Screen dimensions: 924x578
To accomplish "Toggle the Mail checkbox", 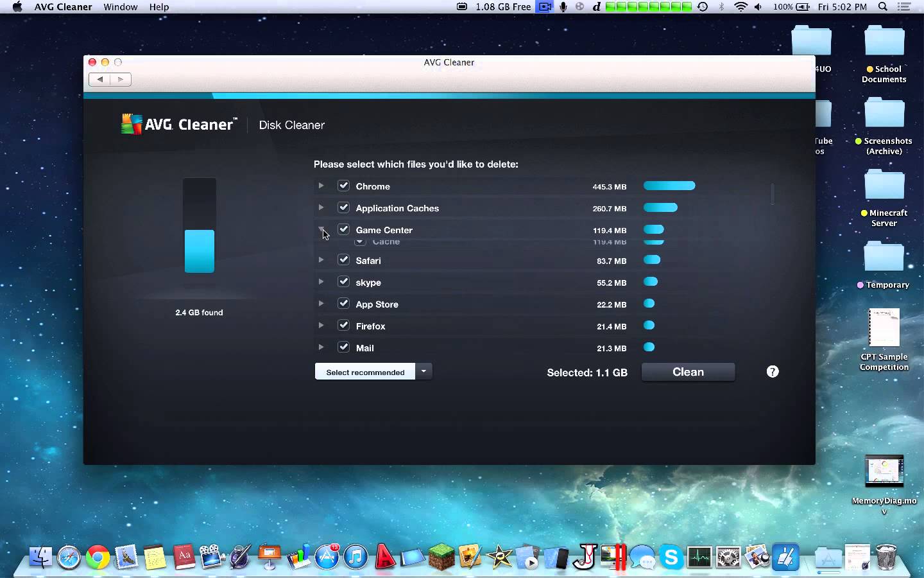I will pos(344,347).
